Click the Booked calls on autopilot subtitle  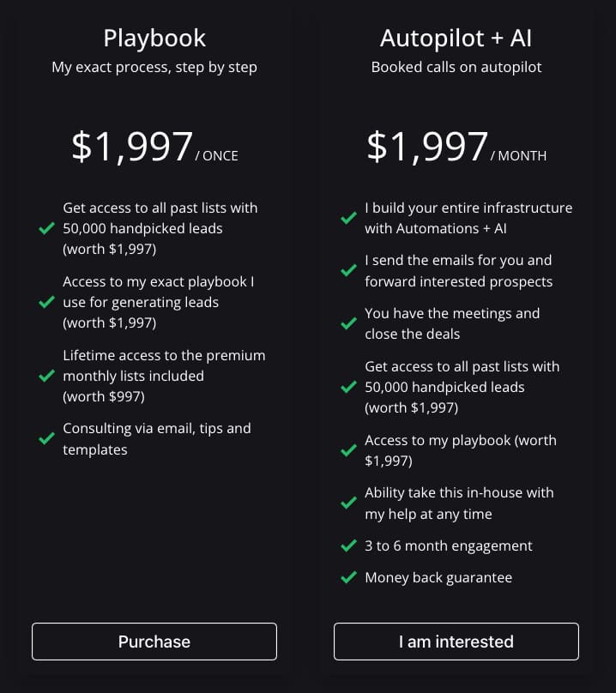456,67
